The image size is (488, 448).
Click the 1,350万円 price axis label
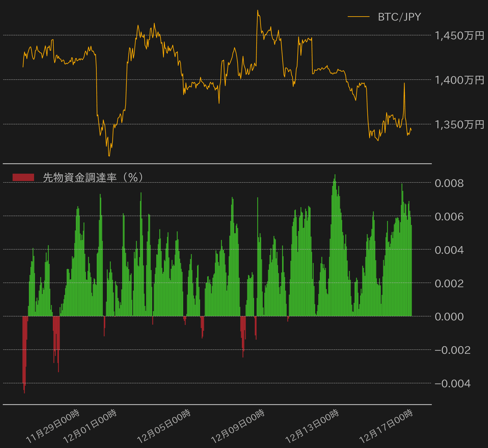[459, 125]
